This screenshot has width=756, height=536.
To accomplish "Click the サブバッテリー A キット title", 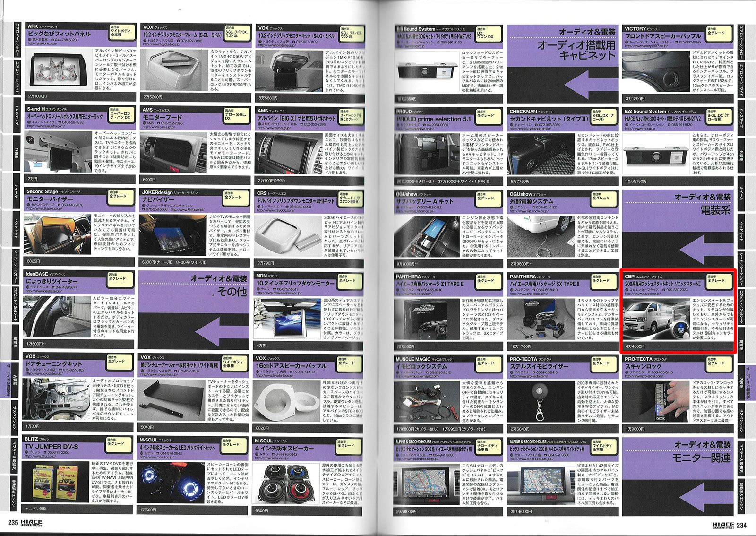I will click(424, 201).
